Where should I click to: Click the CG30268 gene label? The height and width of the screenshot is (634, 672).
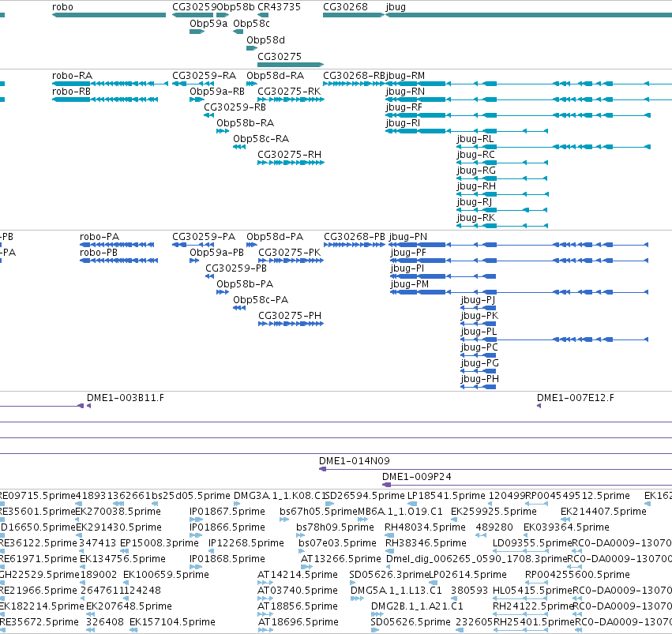[345, 7]
